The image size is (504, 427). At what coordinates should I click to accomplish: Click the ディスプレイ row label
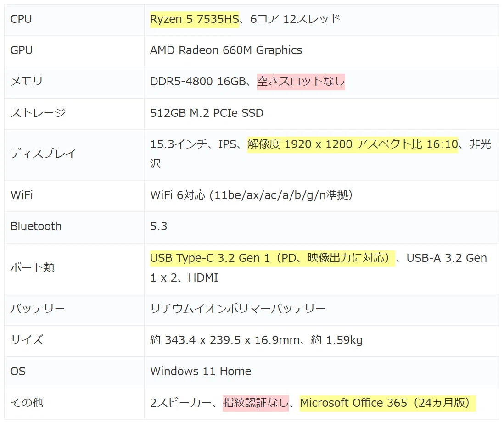coord(43,154)
